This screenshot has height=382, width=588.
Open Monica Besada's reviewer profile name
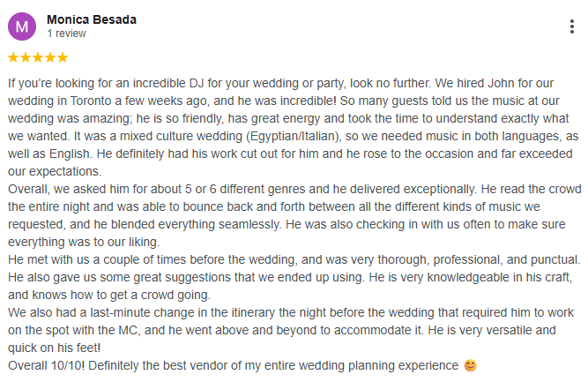(x=92, y=19)
